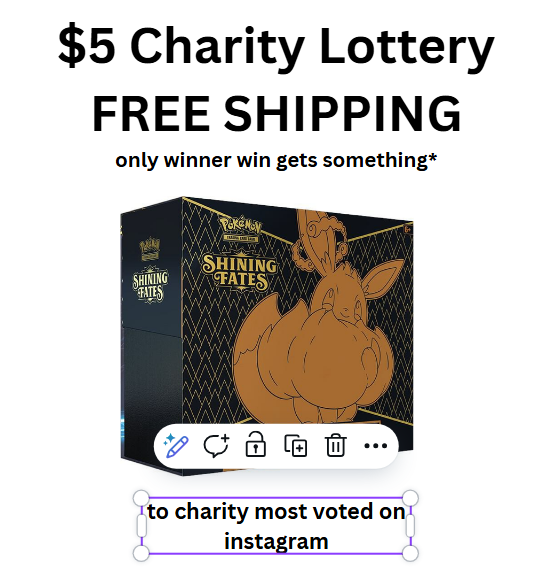Click the "only winner win gets something*" text
Image resolution: width=555 pixels, height=578 pixels.
tap(276, 161)
